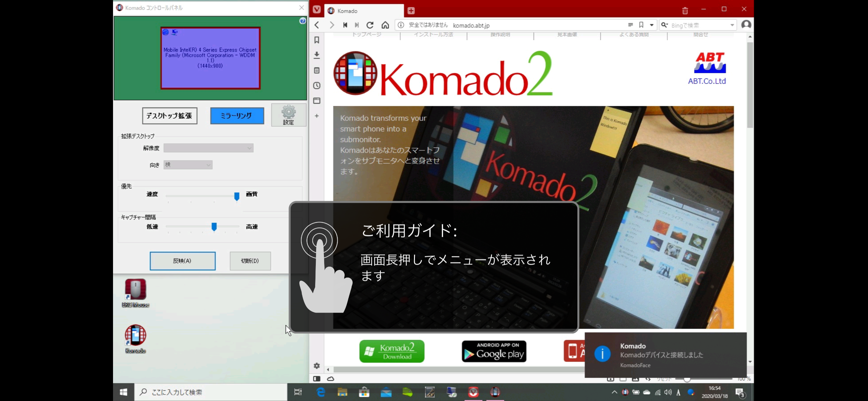Screen dimensions: 868x401
Task: Open インストール方法 nav item
Action: click(433, 34)
